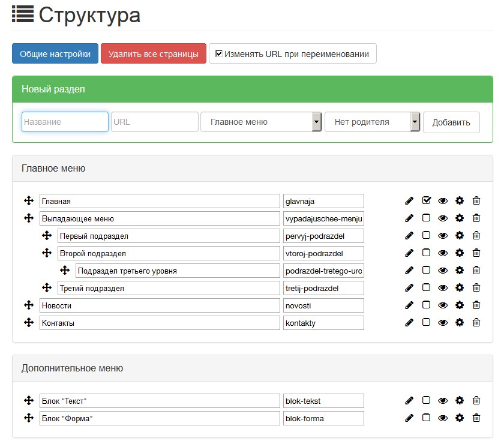Click the Главное меню panel heading

point(253,168)
